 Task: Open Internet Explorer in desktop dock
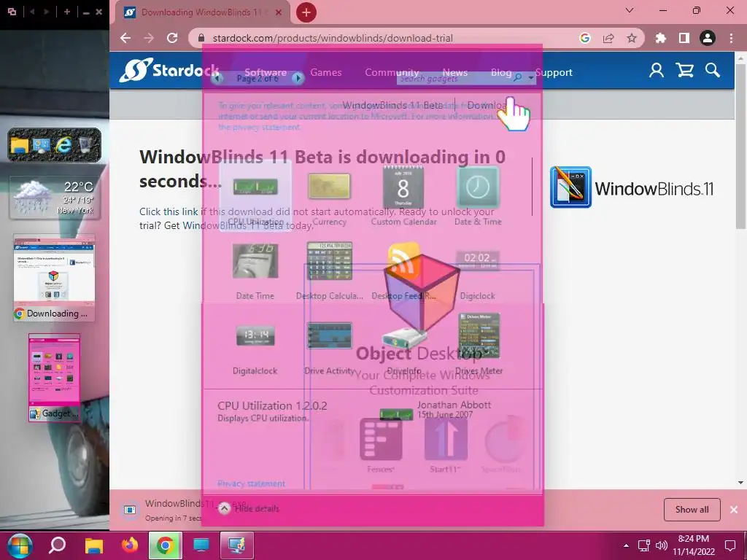[63, 145]
